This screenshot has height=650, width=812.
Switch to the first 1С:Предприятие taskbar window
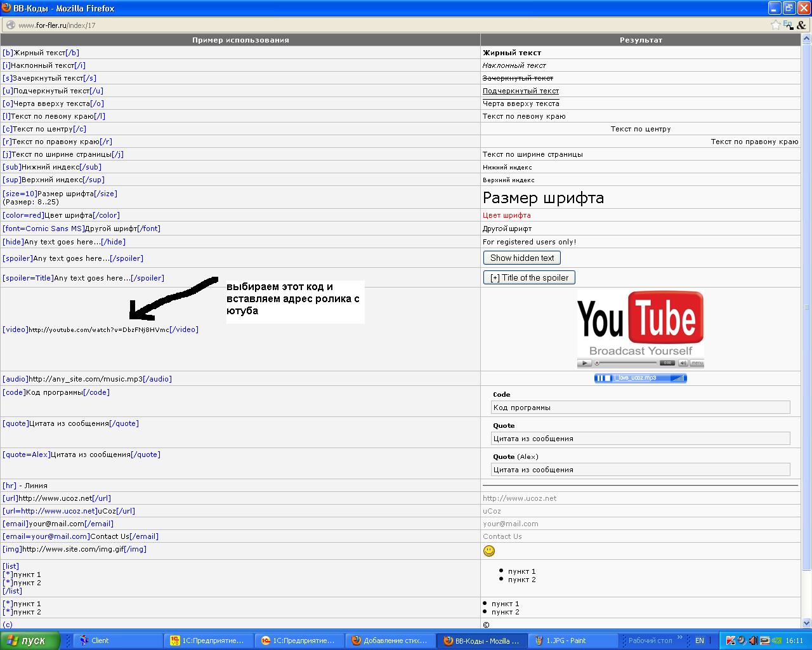point(209,640)
